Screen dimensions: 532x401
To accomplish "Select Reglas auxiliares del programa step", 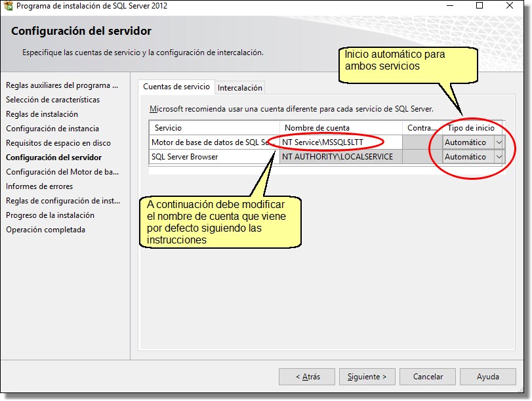I will 62,85.
